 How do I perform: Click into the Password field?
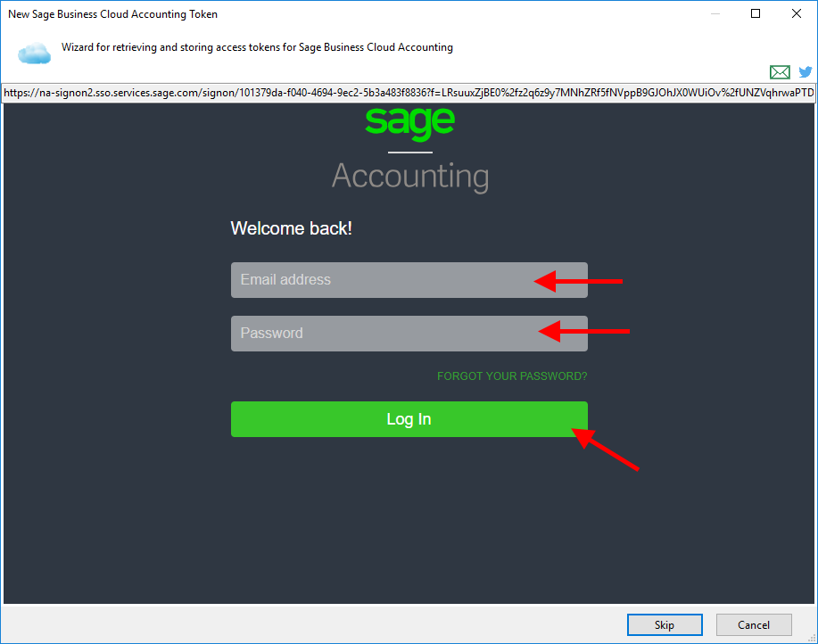click(409, 334)
